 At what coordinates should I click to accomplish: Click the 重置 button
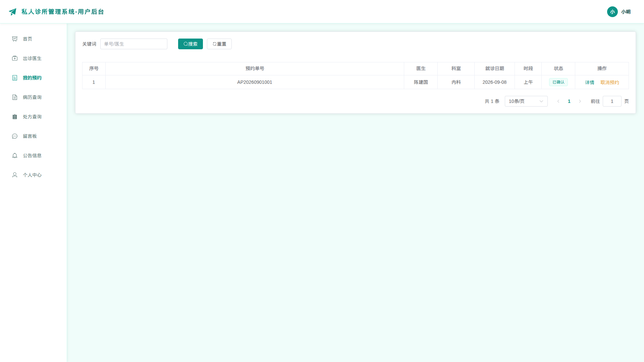[219, 44]
